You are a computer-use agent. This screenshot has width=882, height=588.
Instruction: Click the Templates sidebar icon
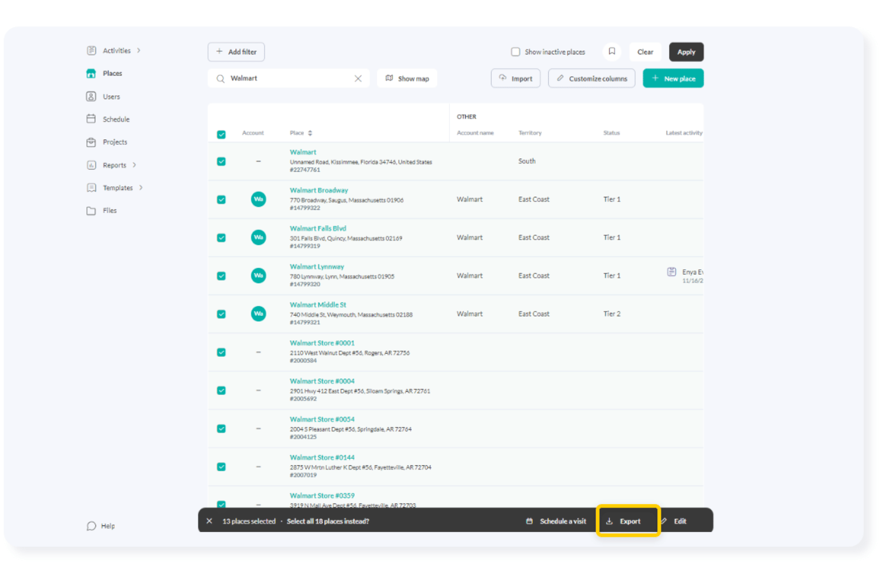coord(91,188)
